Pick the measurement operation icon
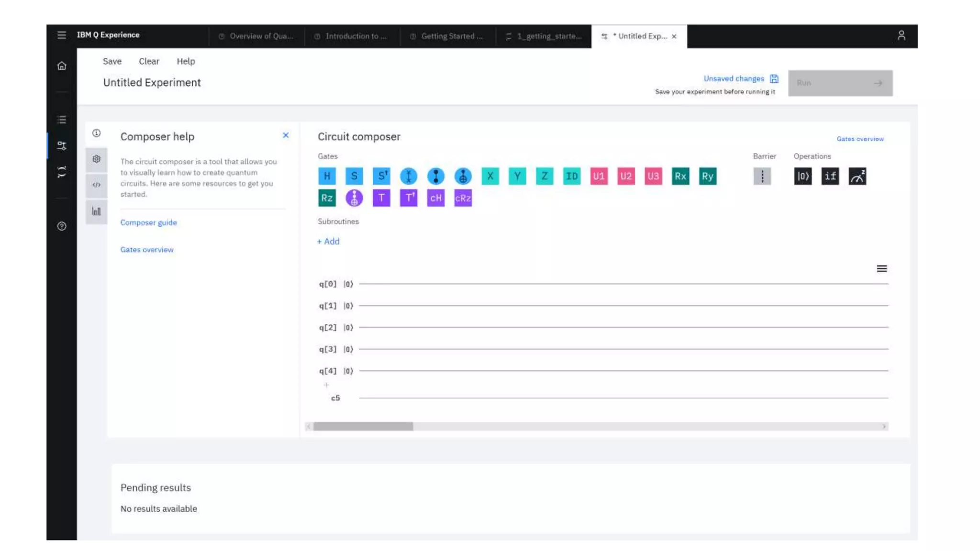Screen dimensions: 980x551 (x=857, y=176)
